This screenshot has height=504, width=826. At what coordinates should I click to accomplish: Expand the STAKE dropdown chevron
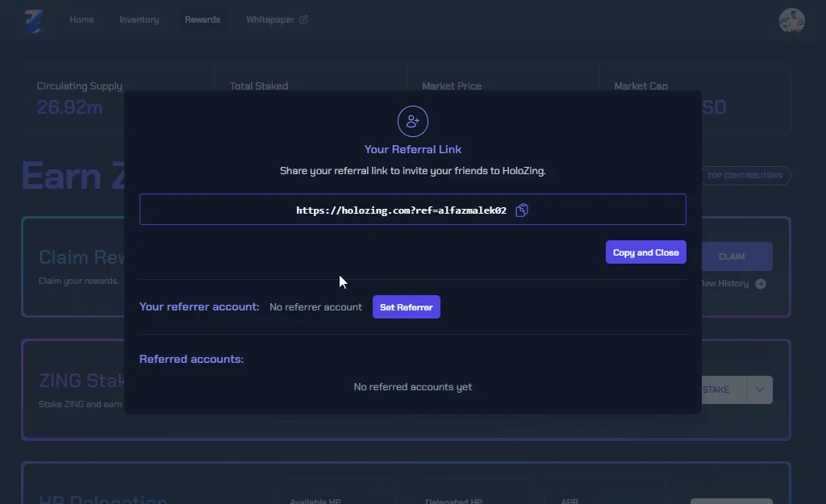click(x=760, y=389)
